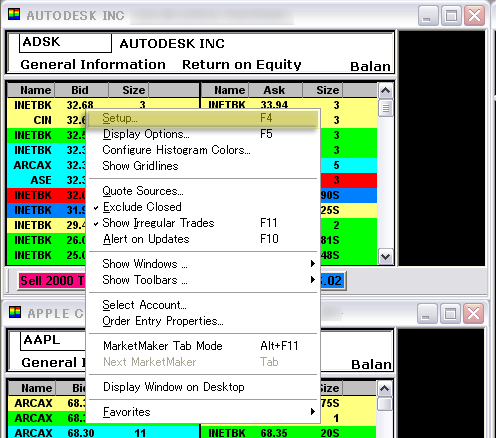This screenshot has width=496, height=438.
Task: Expand Show Windows submenu
Action: coord(203,264)
